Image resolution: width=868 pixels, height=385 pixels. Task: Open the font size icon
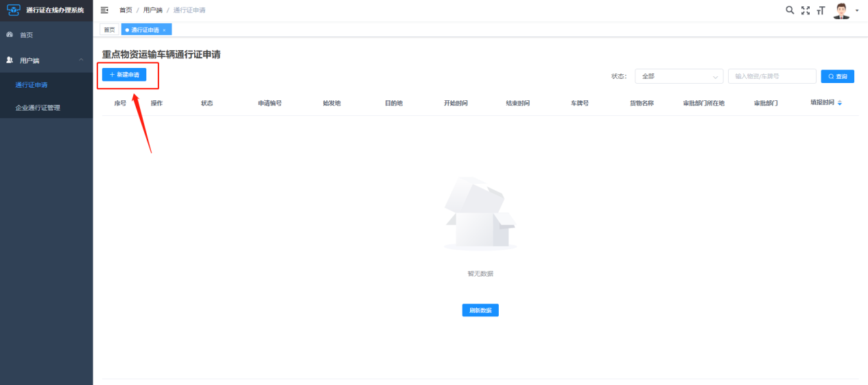821,10
